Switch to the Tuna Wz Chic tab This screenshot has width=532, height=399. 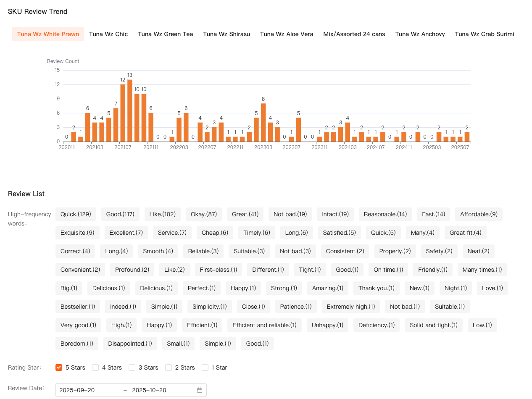108,34
